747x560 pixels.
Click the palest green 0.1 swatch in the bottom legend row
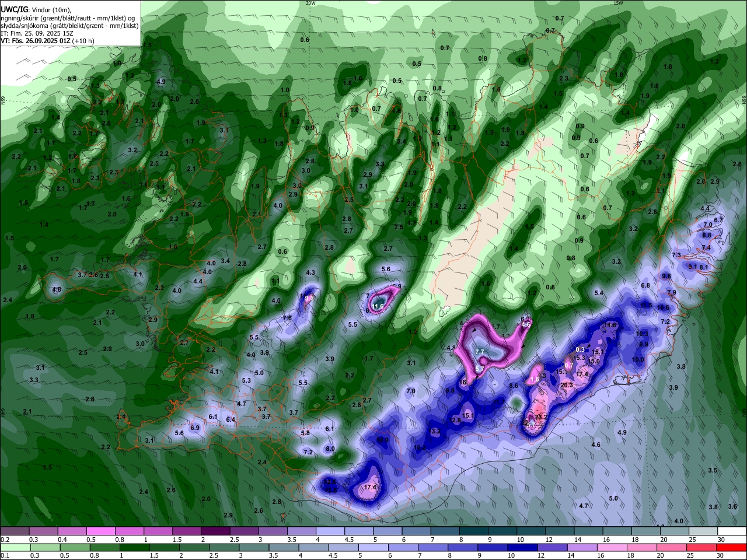point(15,548)
